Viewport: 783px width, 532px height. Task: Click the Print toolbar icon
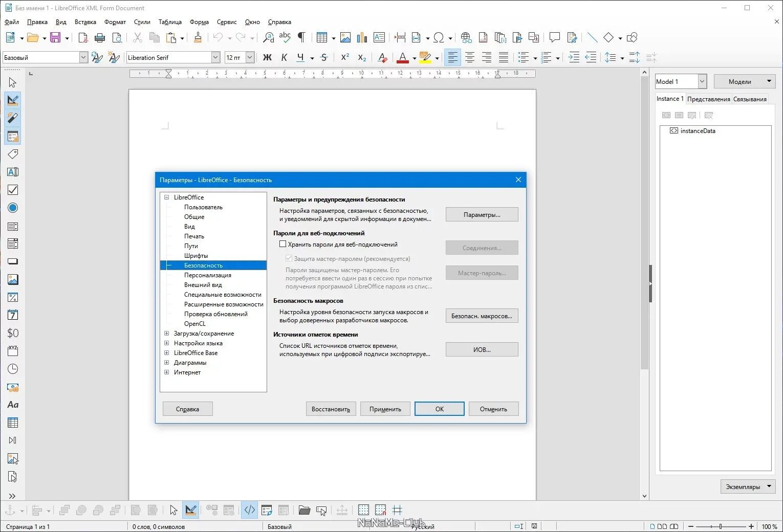[100, 37]
